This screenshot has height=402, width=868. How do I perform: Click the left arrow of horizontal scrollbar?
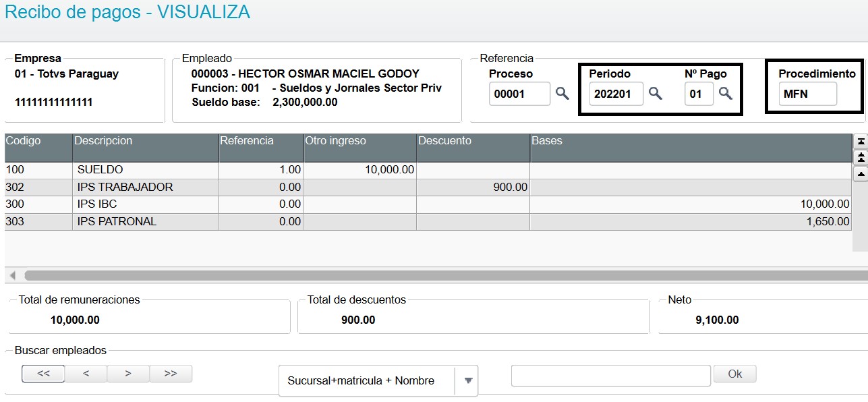12,275
